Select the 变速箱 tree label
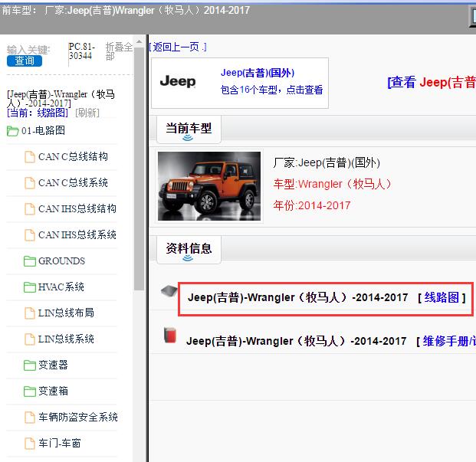This screenshot has width=476, height=462. 53,392
